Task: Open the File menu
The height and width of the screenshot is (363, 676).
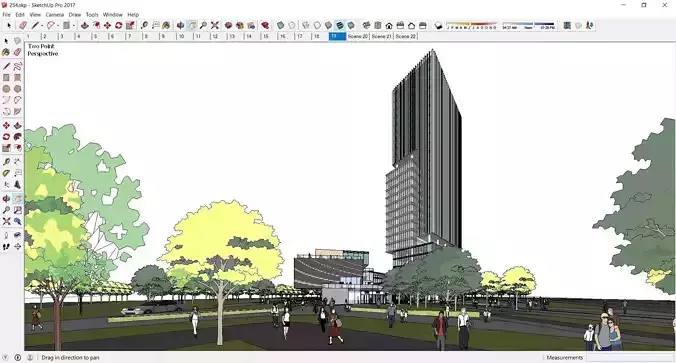Action: 6,15
